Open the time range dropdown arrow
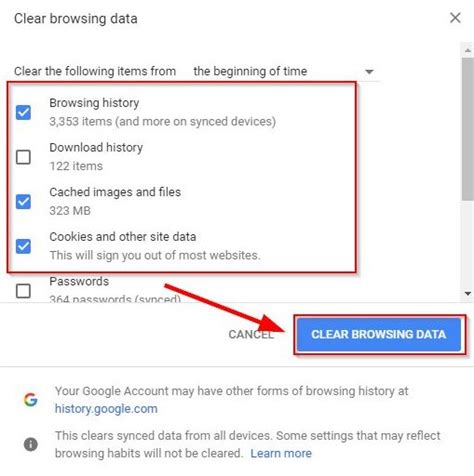This screenshot has width=474, height=476. [x=369, y=72]
